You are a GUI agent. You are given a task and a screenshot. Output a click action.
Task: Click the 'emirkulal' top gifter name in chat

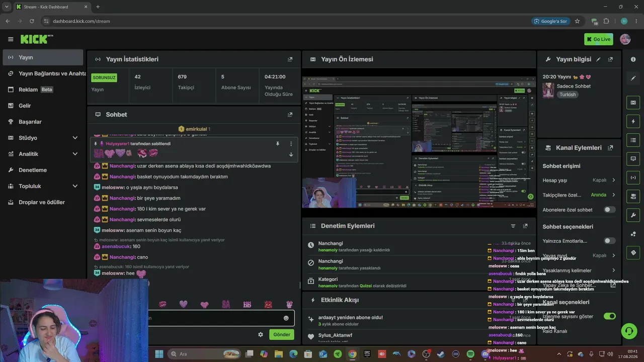pos(197,129)
